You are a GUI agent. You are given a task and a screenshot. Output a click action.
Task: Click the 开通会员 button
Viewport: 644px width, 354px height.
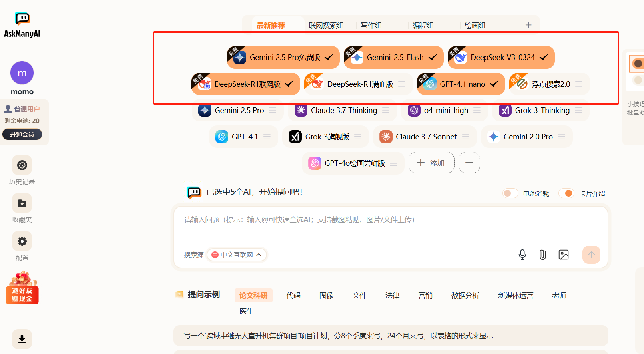pos(22,134)
